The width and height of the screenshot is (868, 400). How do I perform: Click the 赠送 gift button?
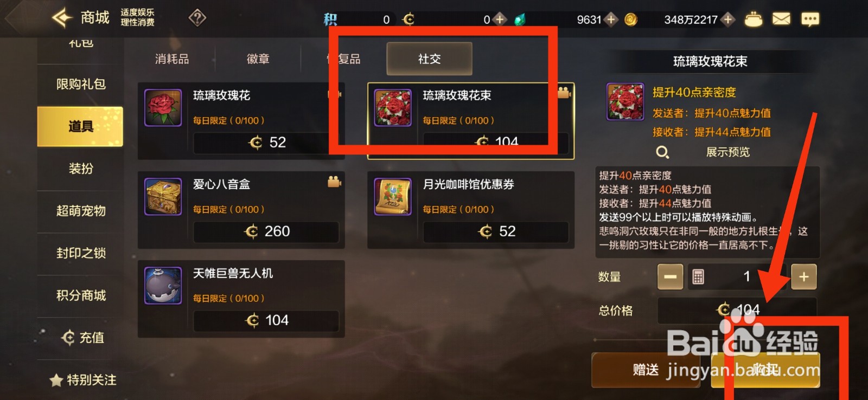click(x=646, y=370)
